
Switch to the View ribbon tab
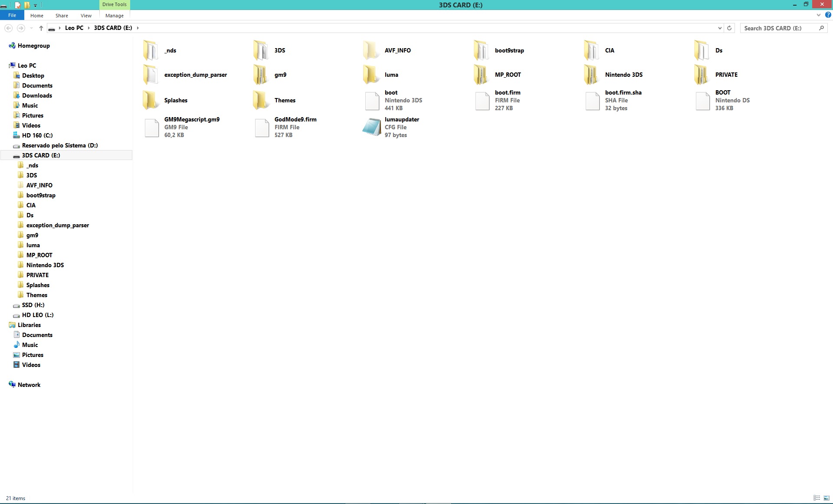pos(86,16)
